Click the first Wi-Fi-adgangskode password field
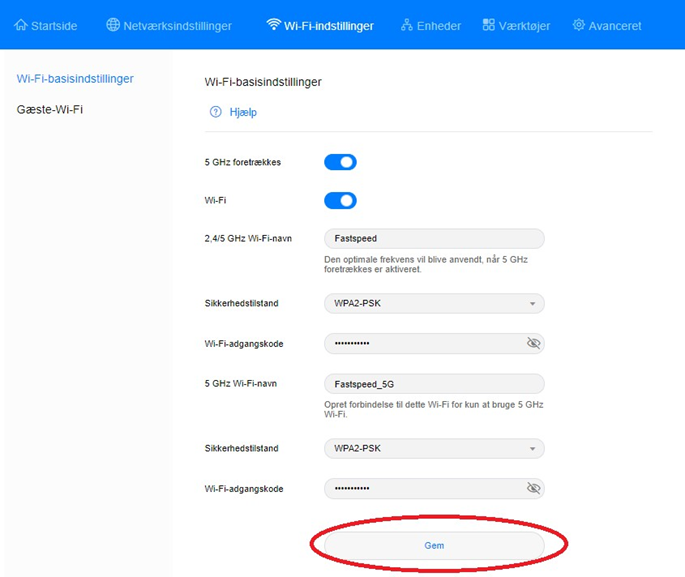The height and width of the screenshot is (577, 685). point(420,343)
